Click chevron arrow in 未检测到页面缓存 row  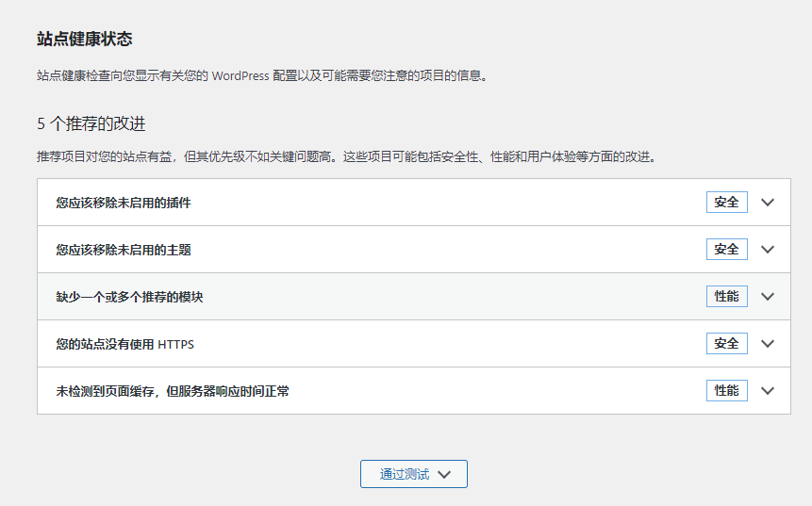pyautogui.click(x=767, y=391)
